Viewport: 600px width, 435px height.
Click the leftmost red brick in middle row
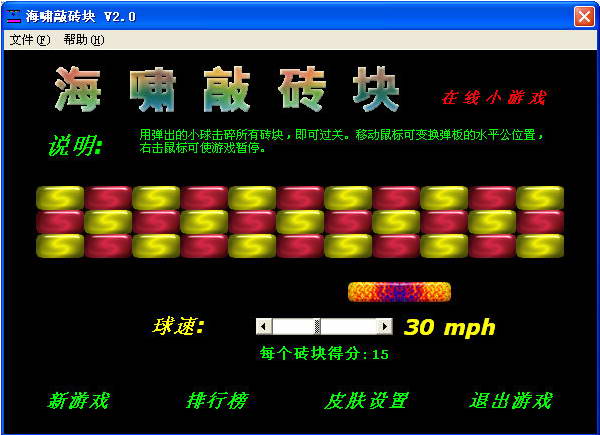pos(60,222)
